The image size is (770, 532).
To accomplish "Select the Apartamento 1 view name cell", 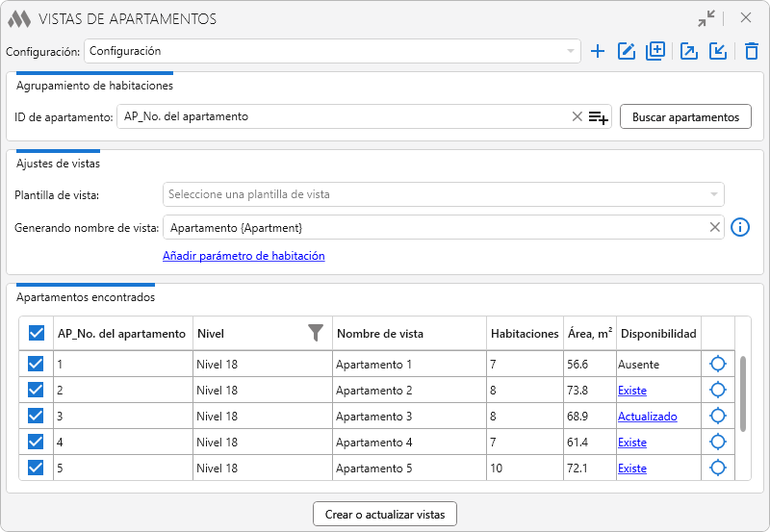I will point(409,365).
